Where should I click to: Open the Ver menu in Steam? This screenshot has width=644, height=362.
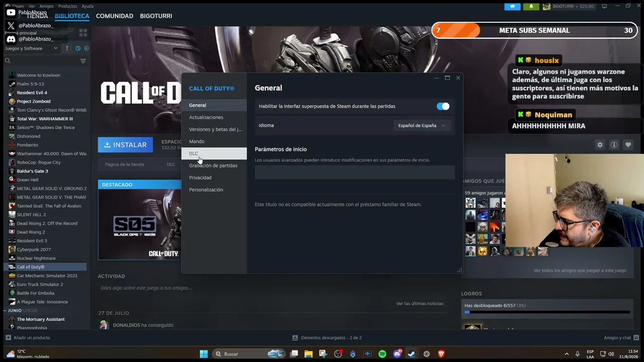click(32, 6)
